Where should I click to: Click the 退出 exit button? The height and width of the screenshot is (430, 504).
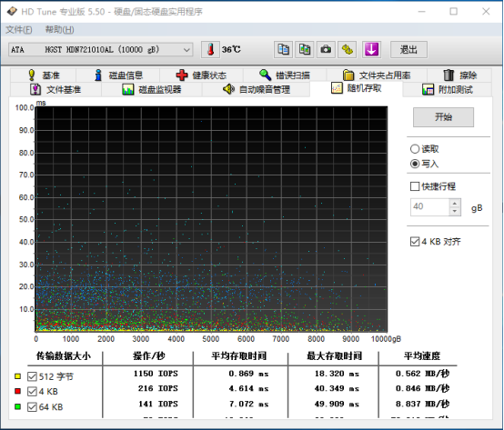pos(408,50)
